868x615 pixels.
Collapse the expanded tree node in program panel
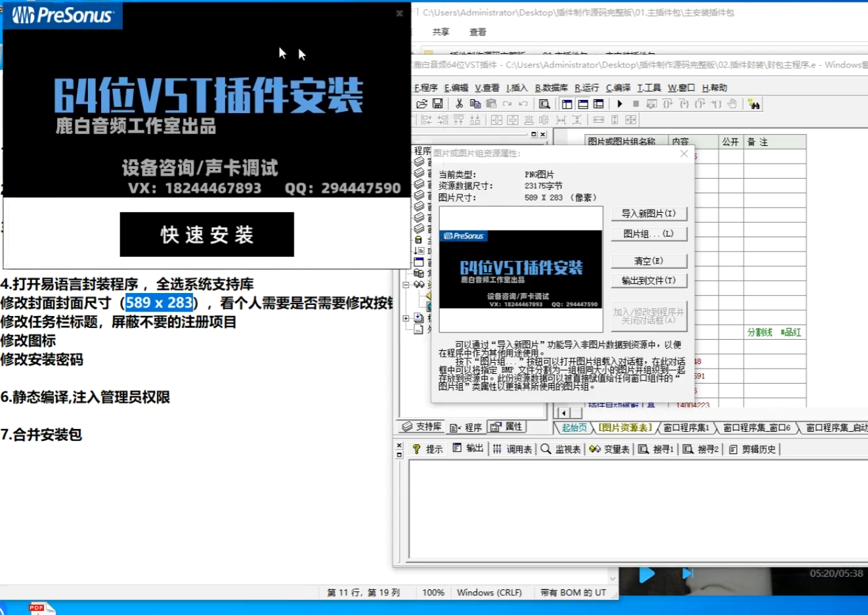406,285
